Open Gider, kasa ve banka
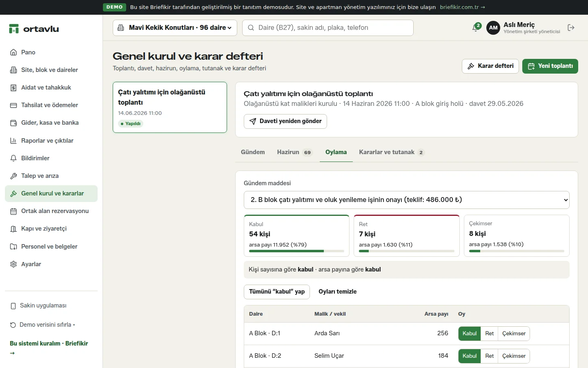 click(x=51, y=123)
